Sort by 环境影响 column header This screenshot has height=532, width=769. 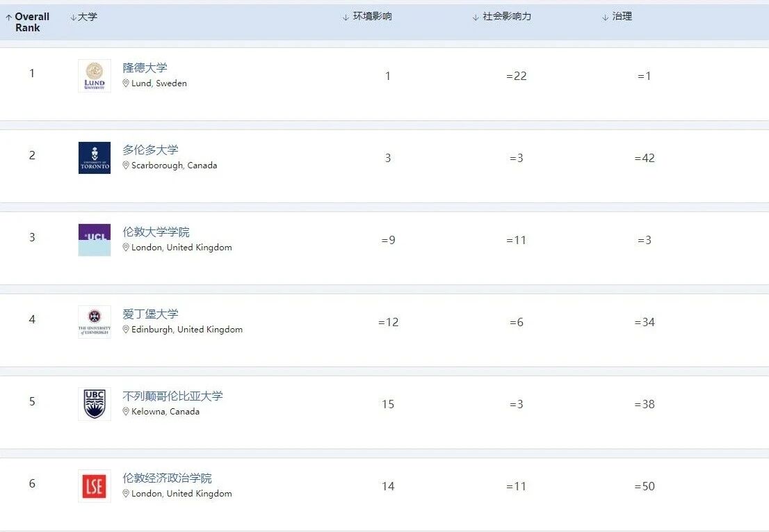[372, 17]
